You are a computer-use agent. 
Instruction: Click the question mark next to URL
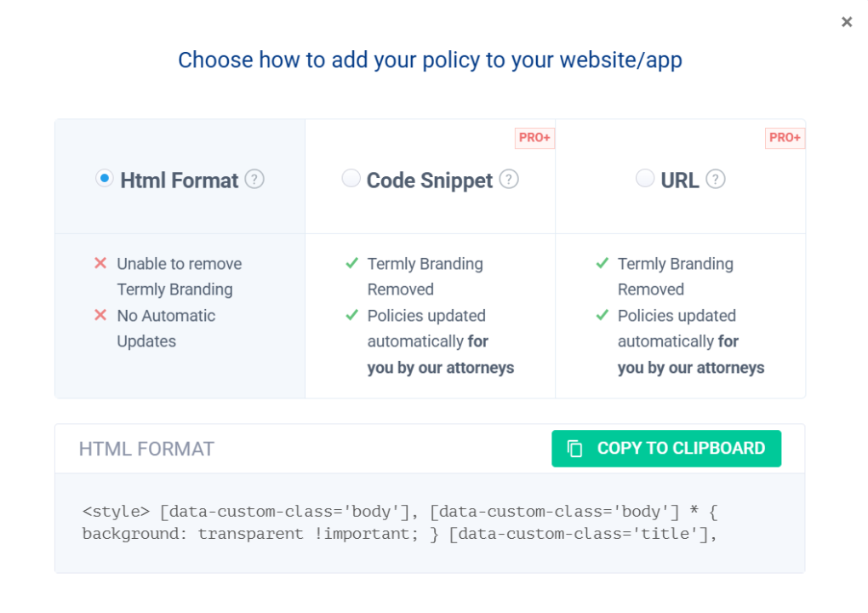pos(716,180)
